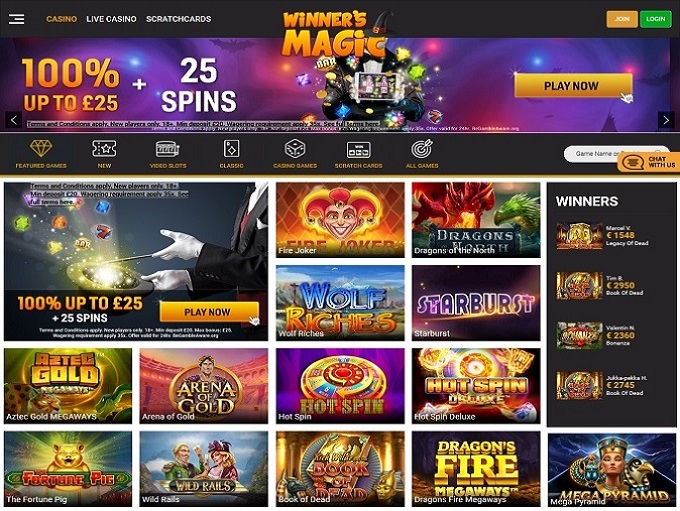Launch the Book of Dead game tile
The image size is (680, 511).
340,469
